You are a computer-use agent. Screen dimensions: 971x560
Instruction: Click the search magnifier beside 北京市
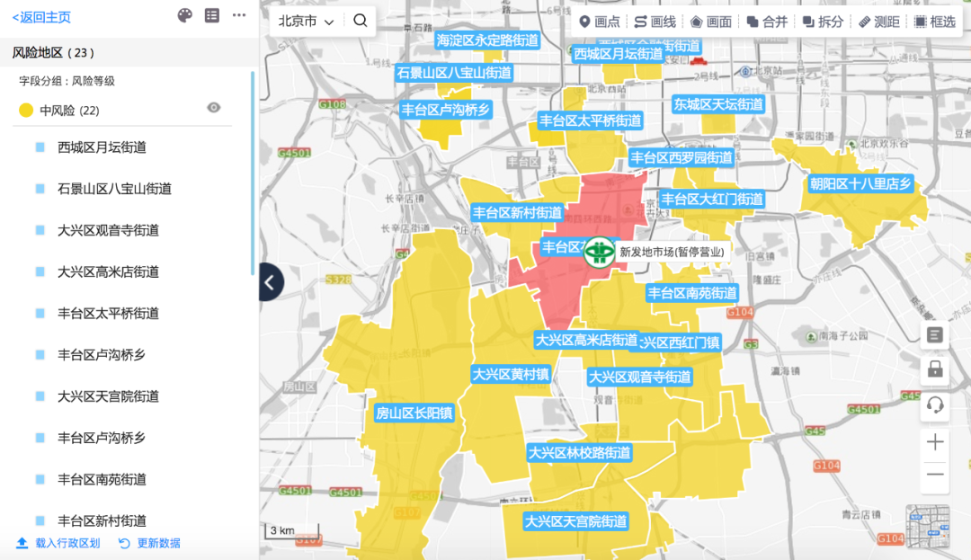[x=361, y=20]
